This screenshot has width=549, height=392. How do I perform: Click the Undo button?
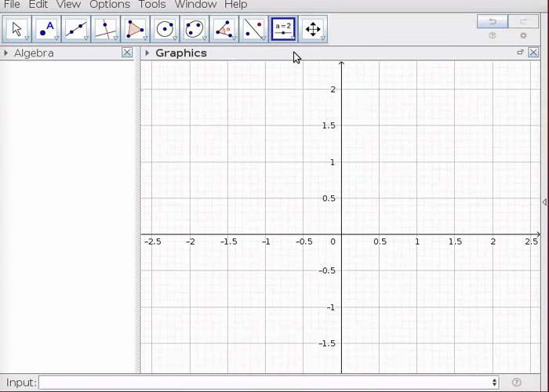click(x=493, y=22)
